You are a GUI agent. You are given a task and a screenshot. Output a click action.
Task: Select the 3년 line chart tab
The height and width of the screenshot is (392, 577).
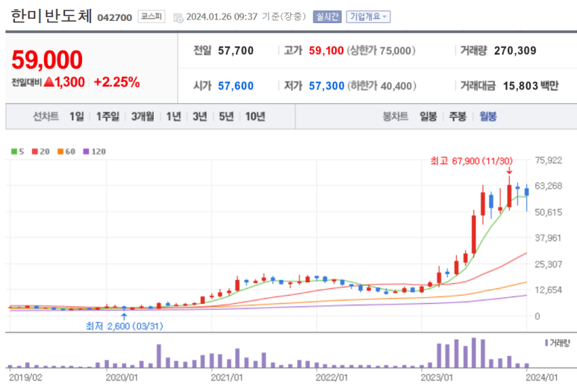coord(200,116)
